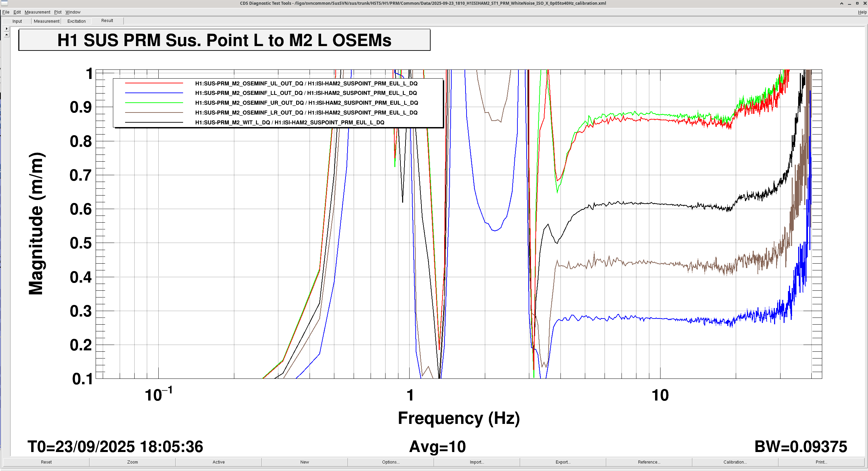Open the Plot menu
Viewport: 868px width, 471px height.
click(58, 12)
